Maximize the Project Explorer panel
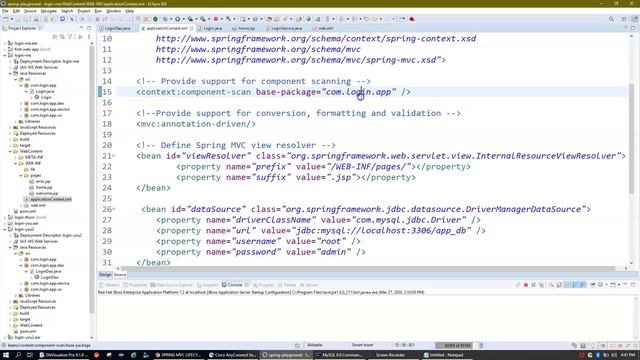This screenshot has height=360, width=640. click(x=89, y=28)
